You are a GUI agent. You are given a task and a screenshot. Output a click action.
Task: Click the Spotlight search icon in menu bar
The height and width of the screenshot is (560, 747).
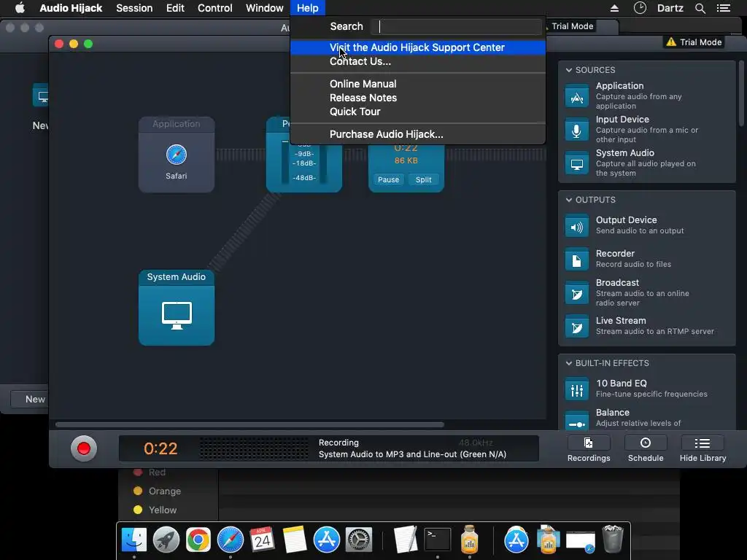click(x=700, y=8)
